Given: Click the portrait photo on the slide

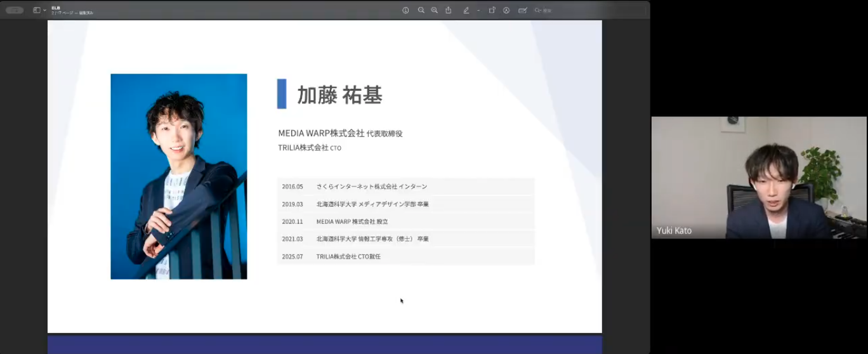Looking at the screenshot, I should (178, 176).
